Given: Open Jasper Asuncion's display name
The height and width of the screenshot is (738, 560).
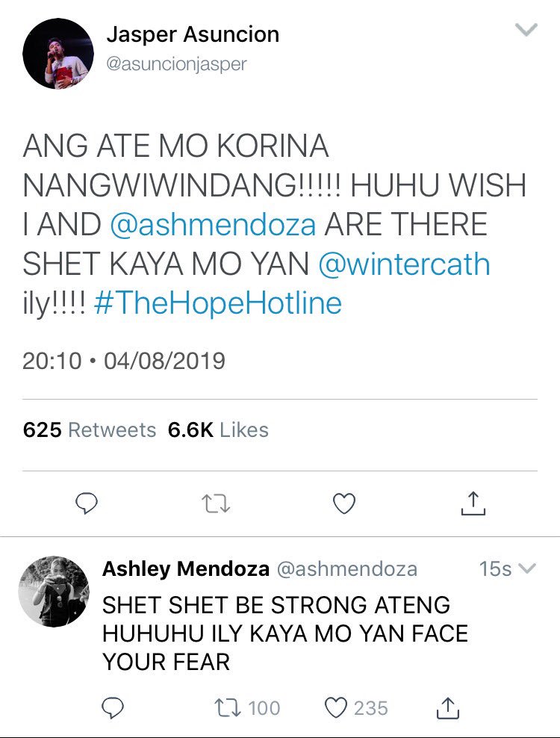Looking at the screenshot, I should click(x=193, y=34).
